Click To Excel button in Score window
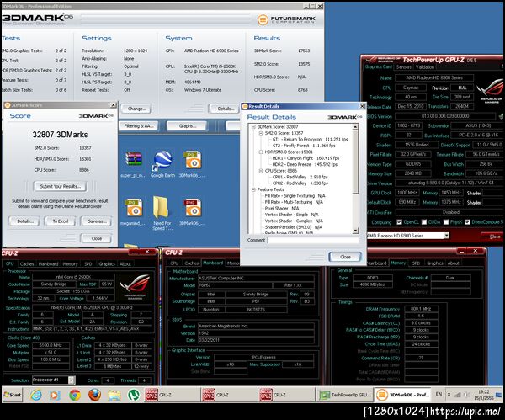 pyautogui.click(x=61, y=221)
